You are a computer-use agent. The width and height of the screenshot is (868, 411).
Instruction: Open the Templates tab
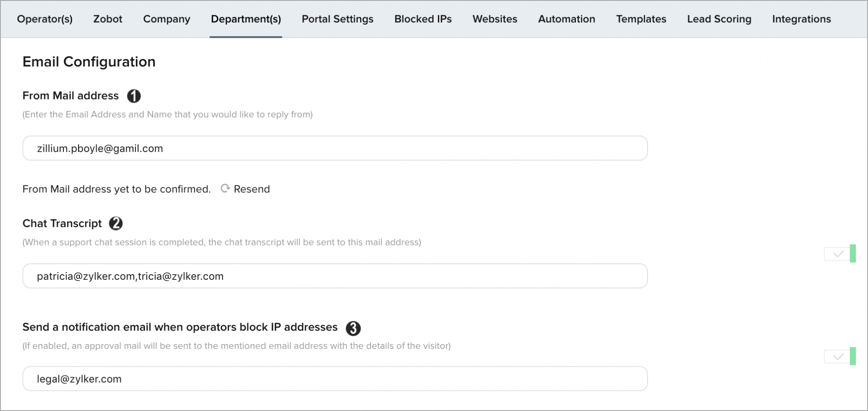click(x=641, y=19)
